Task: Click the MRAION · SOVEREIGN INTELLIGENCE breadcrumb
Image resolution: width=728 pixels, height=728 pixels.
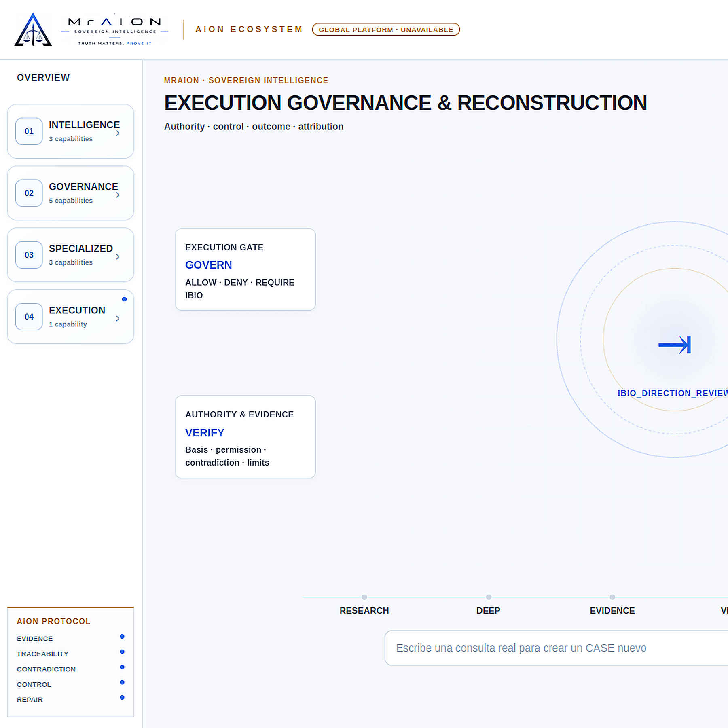Action: click(x=246, y=80)
